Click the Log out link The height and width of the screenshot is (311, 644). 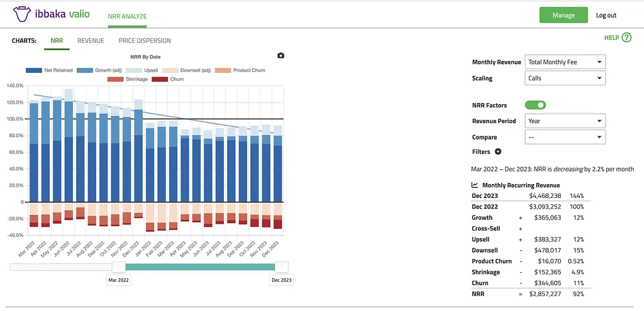click(x=606, y=15)
